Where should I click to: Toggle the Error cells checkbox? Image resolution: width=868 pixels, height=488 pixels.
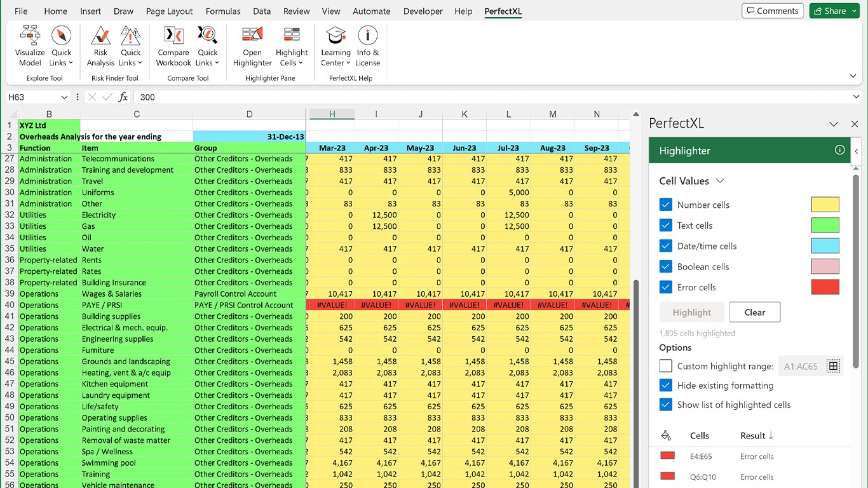point(666,287)
